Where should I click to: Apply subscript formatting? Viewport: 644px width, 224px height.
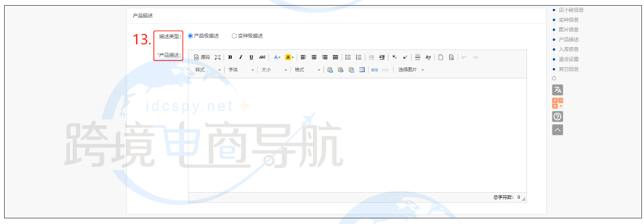394,57
